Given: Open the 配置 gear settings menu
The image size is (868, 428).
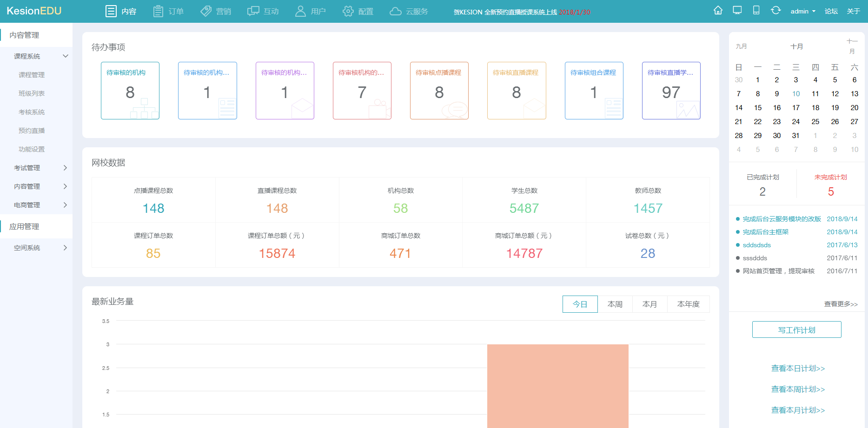Looking at the screenshot, I should (x=358, y=11).
